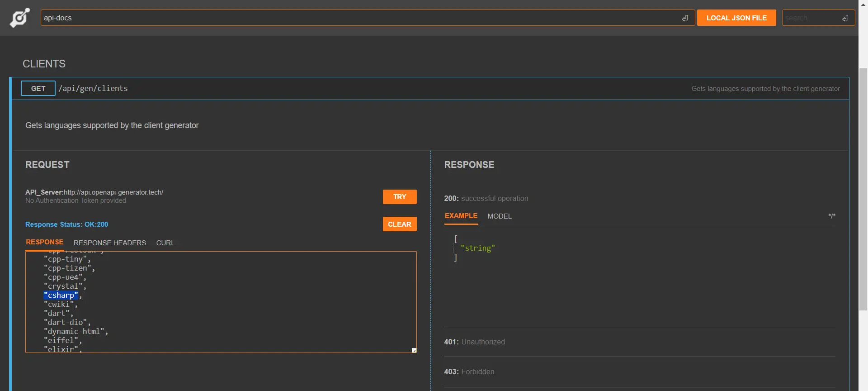The width and height of the screenshot is (868, 391).
Task: Click the highlighted "csharp" entry
Action: [x=61, y=295]
